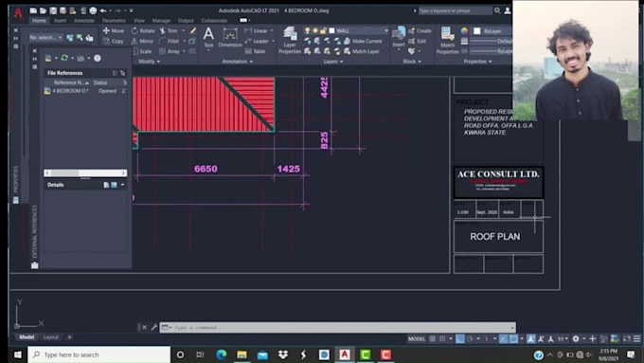Click the AutoCAD application logo button
The height and width of the screenshot is (363, 644).
[x=18, y=12]
